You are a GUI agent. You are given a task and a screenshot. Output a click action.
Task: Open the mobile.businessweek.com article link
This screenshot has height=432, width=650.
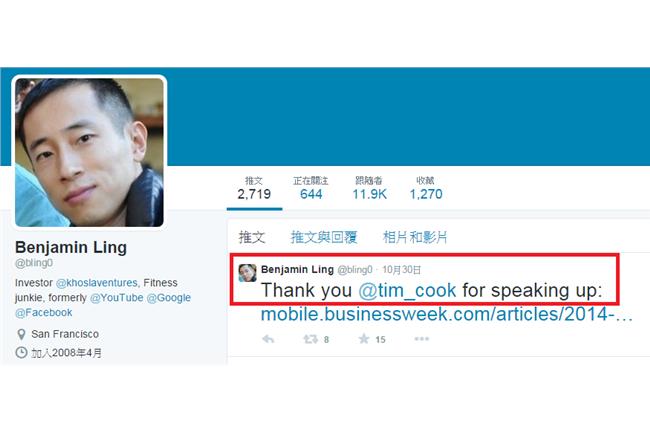point(446,314)
